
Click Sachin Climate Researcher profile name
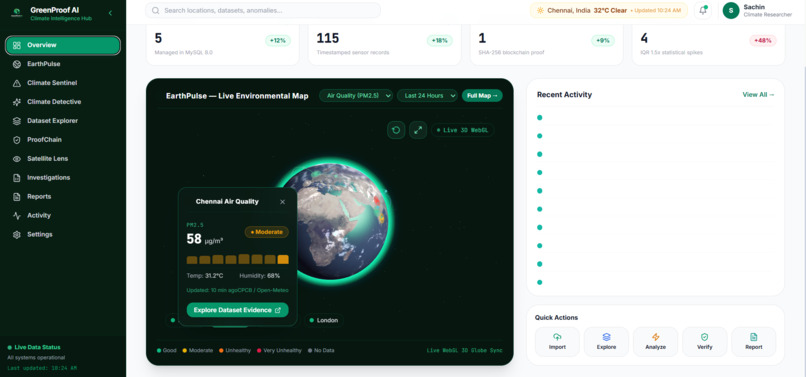(767, 11)
